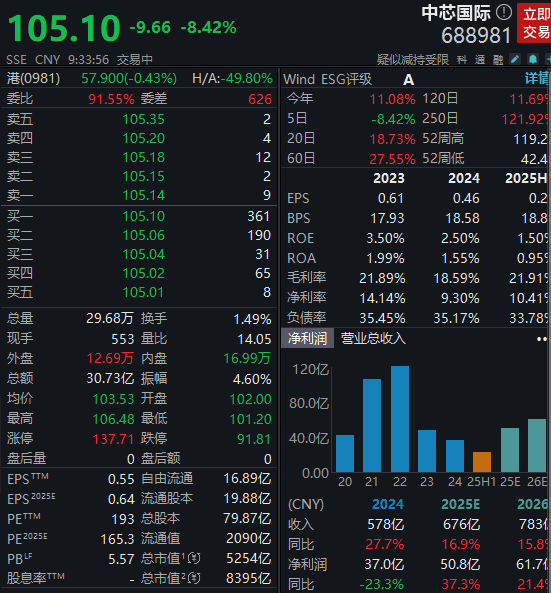
Task: Open the Hong Kong listing 港(0981) quote
Action: click(33, 79)
